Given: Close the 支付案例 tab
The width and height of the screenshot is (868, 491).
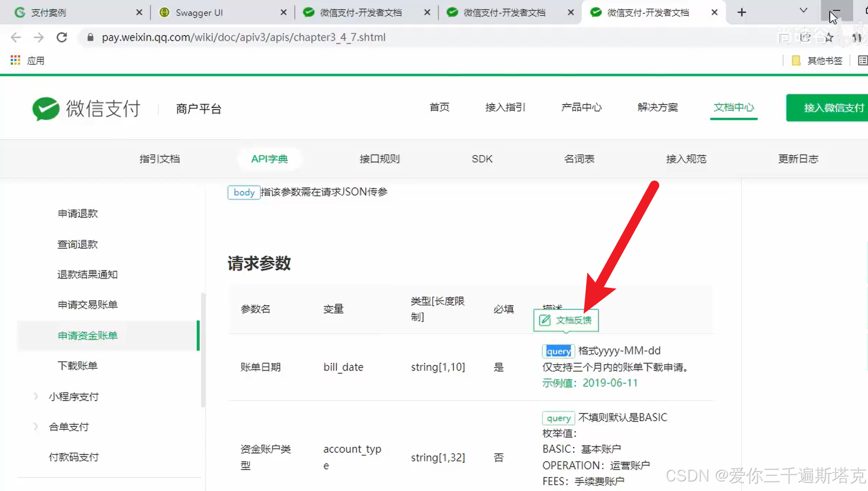Looking at the screenshot, I should pos(139,12).
